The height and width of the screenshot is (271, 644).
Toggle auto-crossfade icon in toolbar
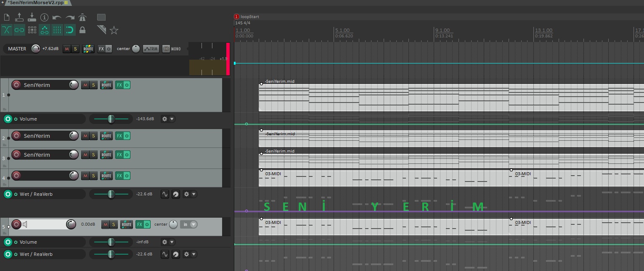pyautogui.click(x=7, y=30)
